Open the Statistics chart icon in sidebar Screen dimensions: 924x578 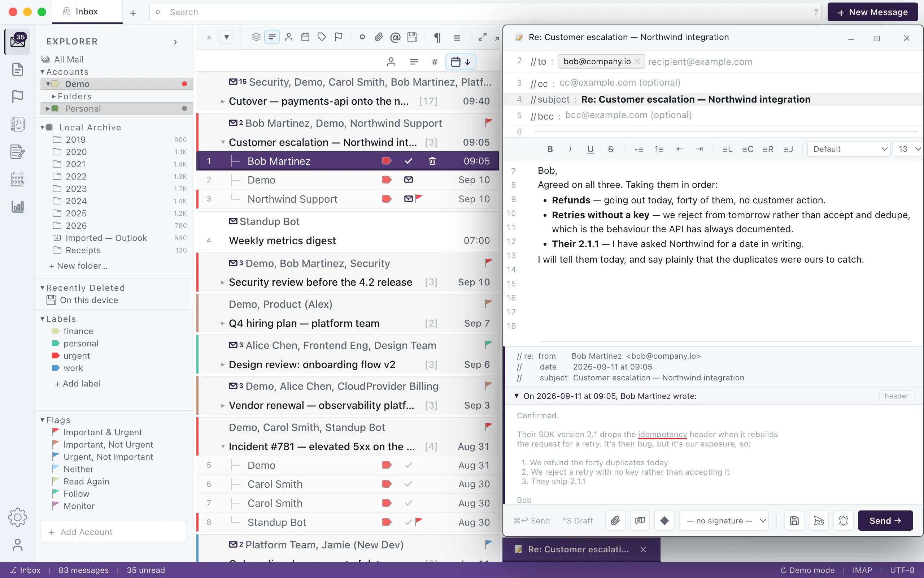click(18, 206)
